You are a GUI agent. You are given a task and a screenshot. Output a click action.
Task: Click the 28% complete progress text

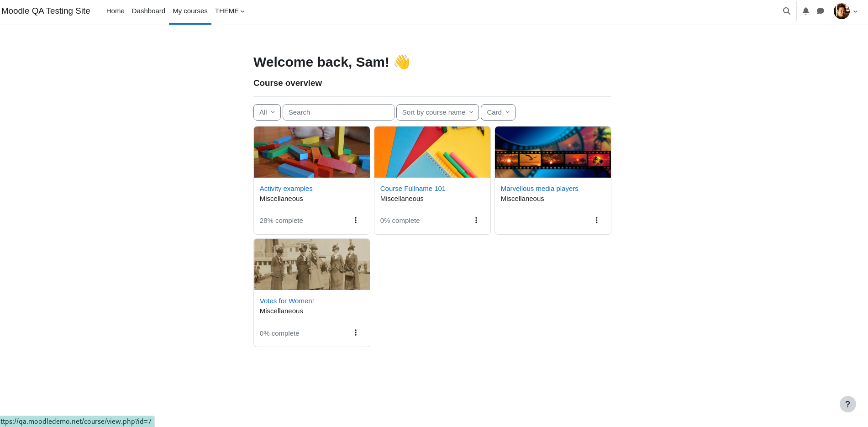281,221
